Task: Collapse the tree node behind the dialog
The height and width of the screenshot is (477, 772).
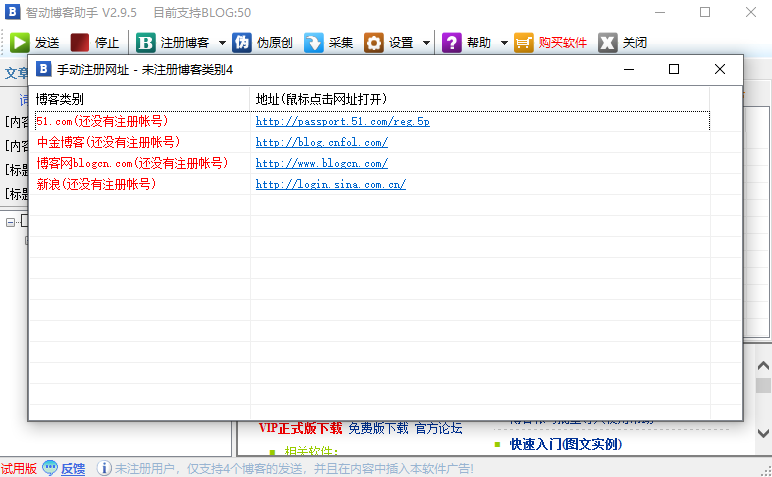Action: (10, 223)
